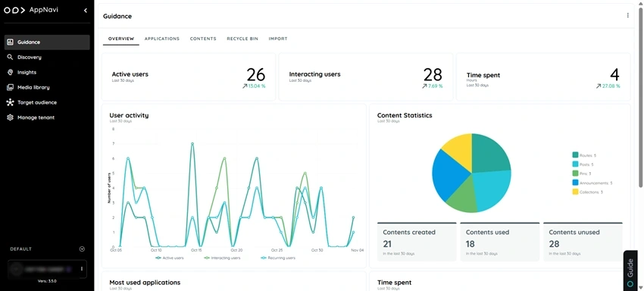644x291 pixels.
Task: Click the AppNavi logo icon
Action: [x=14, y=11]
